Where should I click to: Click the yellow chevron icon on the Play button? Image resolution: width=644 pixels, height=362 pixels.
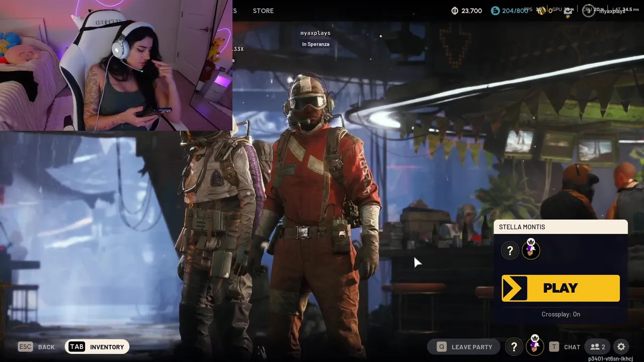pos(515,288)
